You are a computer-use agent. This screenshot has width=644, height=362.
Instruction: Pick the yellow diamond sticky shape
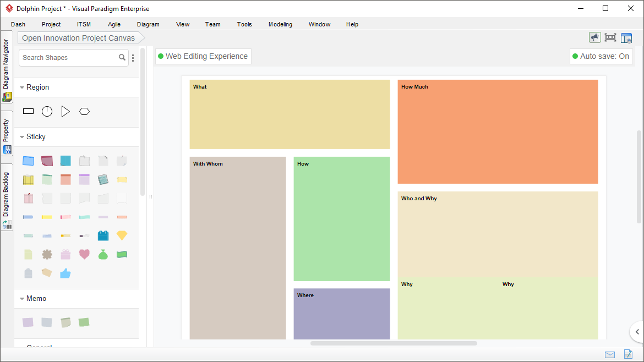pos(122,235)
